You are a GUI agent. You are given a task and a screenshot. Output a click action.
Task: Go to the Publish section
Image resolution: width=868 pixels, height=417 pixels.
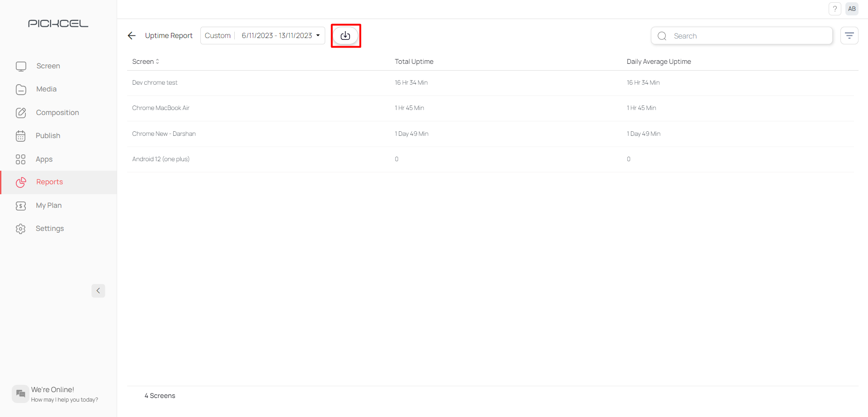[x=47, y=136]
